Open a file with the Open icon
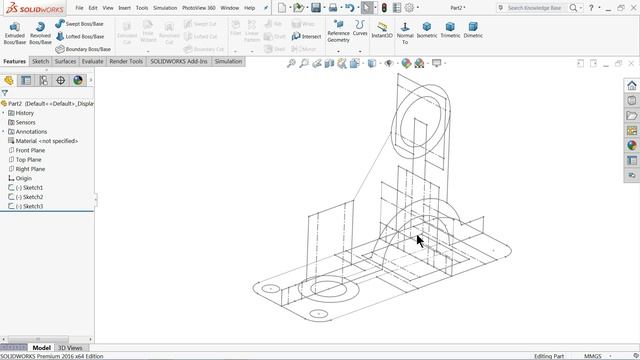 pyautogui.click(x=299, y=8)
